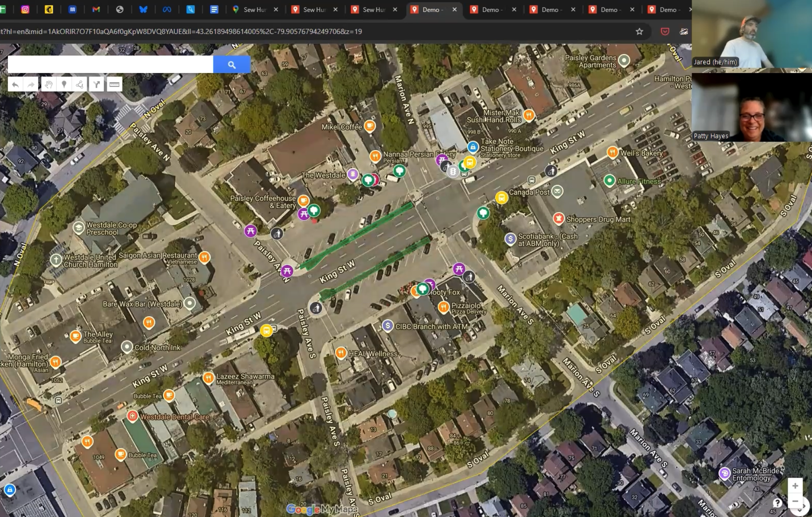
Task: Click the Shoppers Drug Mart marker
Action: click(x=558, y=218)
